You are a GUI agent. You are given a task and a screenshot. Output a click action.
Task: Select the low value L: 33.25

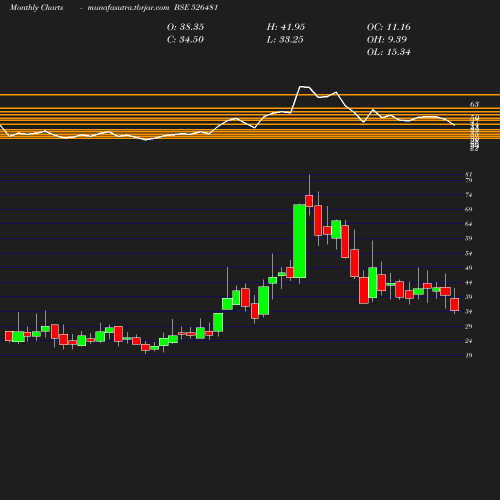[285, 40]
